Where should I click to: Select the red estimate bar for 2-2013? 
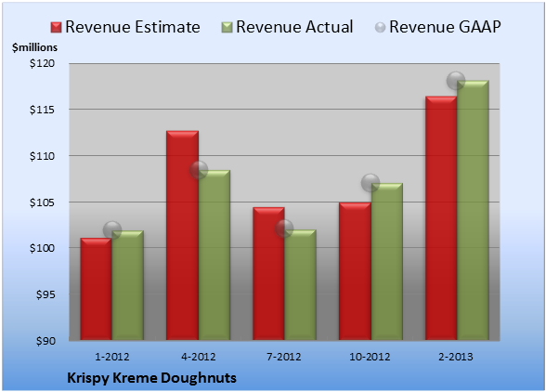tap(441, 218)
